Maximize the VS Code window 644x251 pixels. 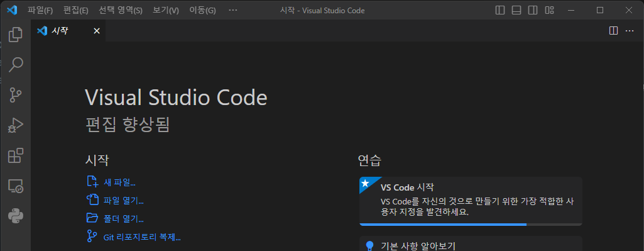[x=599, y=10]
